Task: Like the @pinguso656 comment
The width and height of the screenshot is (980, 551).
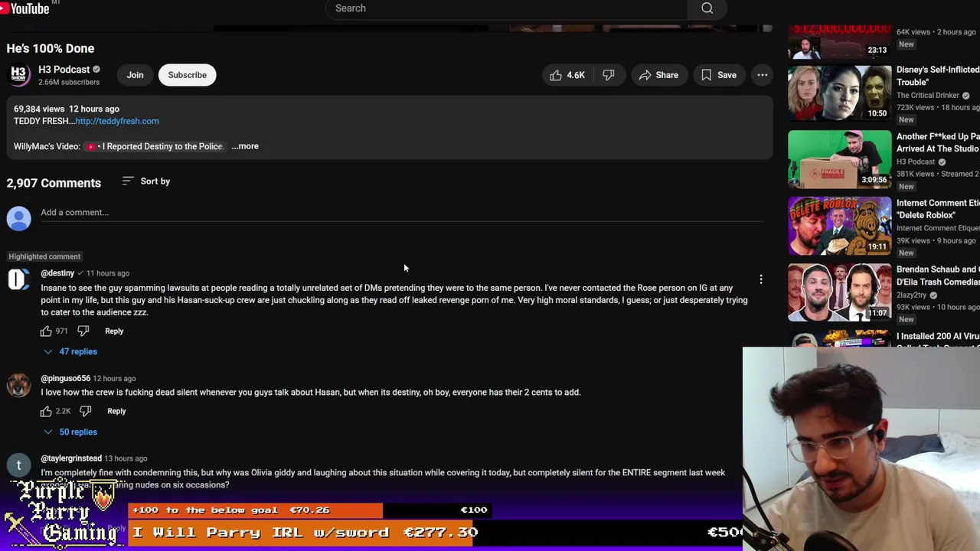Action: (x=46, y=411)
